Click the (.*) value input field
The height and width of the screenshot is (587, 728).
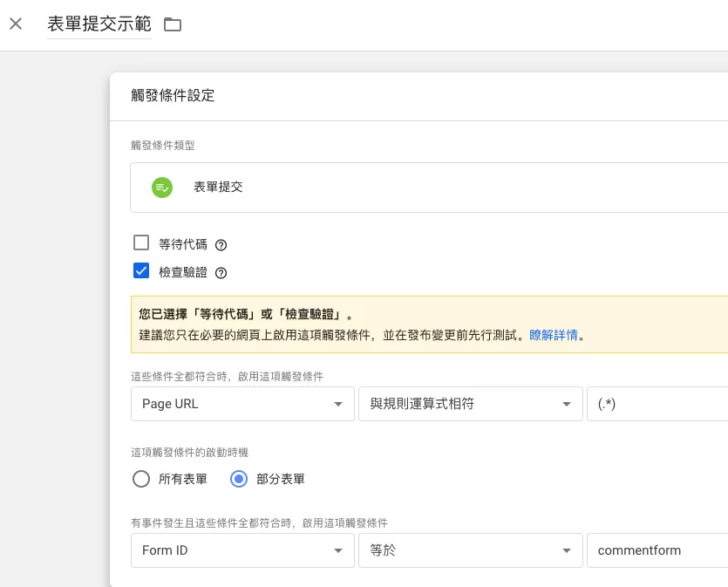(x=657, y=404)
